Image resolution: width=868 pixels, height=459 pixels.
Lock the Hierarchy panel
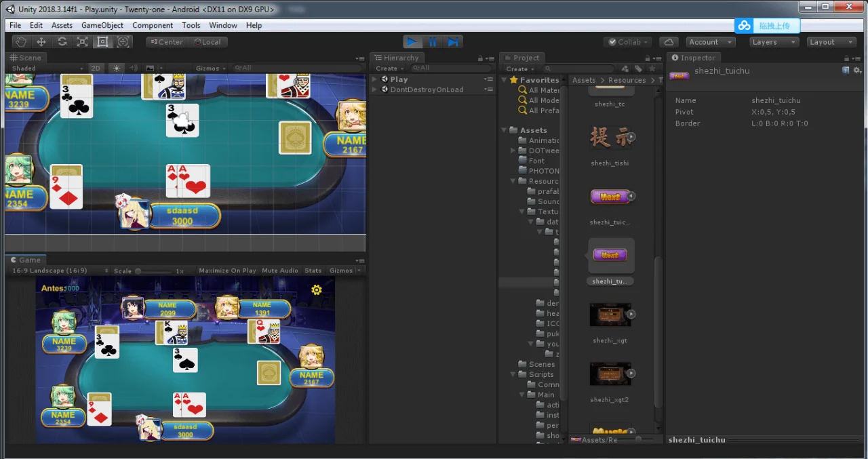(480, 58)
